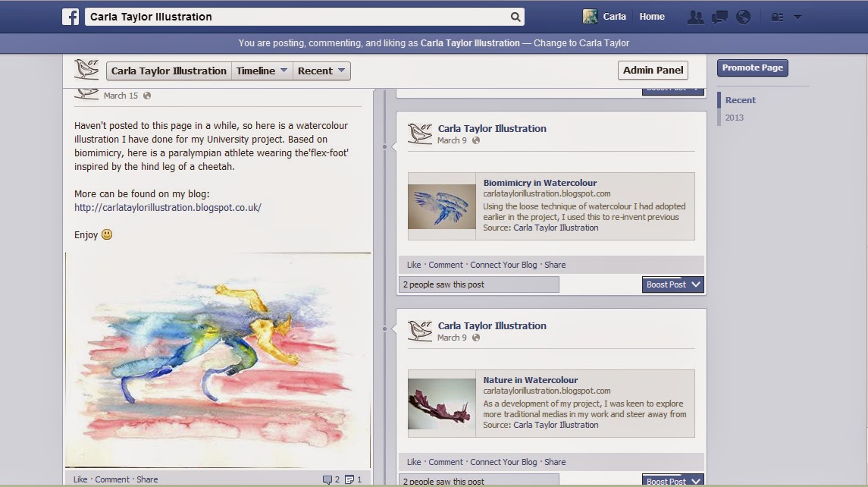Go to Home in the top bar
The image size is (868, 487).
click(651, 17)
